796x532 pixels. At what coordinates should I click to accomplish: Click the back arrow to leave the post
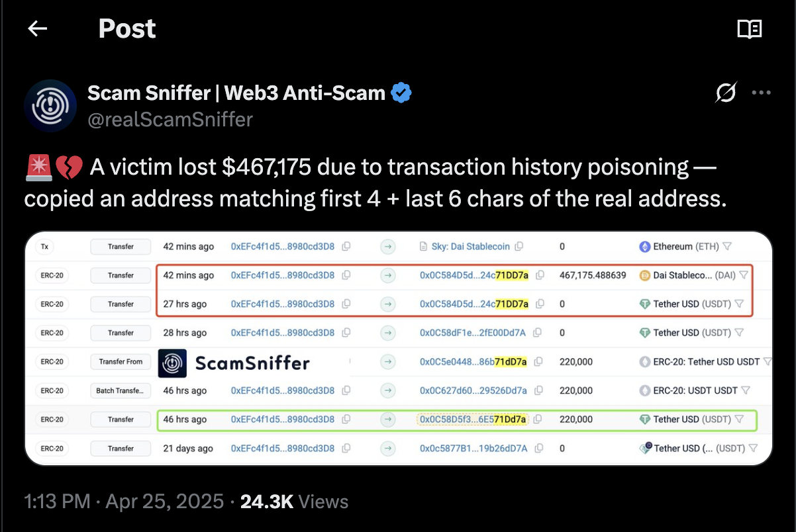click(37, 28)
